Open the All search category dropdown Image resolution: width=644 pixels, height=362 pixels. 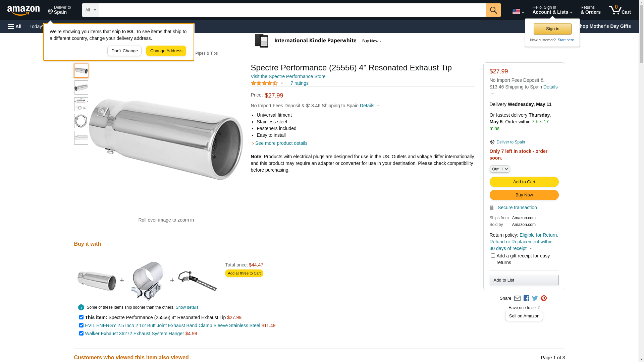tap(90, 10)
